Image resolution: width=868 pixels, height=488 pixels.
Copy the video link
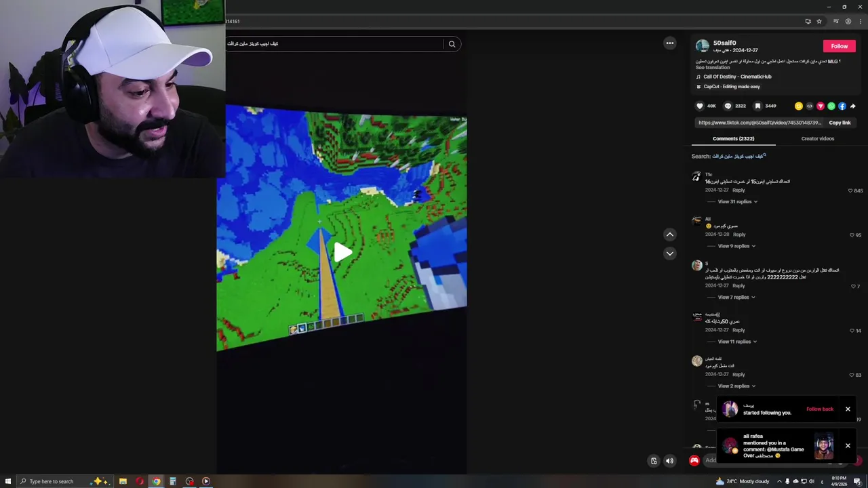[840, 123]
